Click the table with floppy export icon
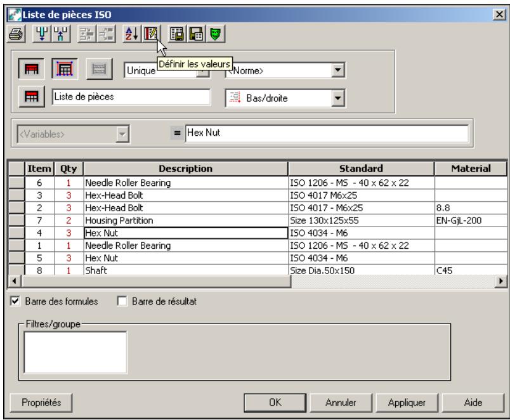 click(x=177, y=34)
